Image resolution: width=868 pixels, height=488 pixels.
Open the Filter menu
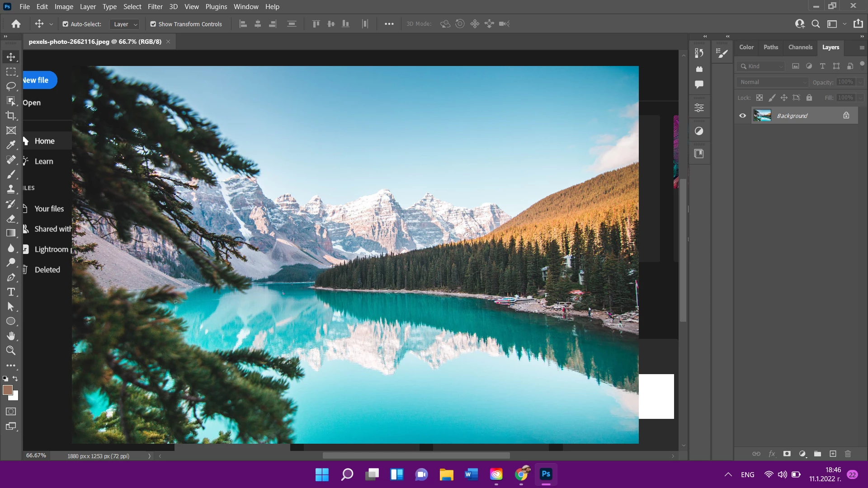coord(155,6)
